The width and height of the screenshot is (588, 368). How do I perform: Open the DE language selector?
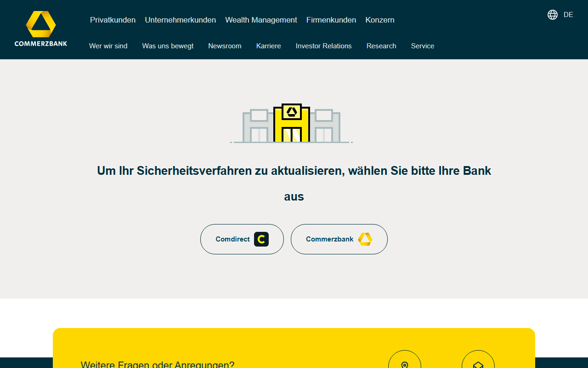coord(568,15)
